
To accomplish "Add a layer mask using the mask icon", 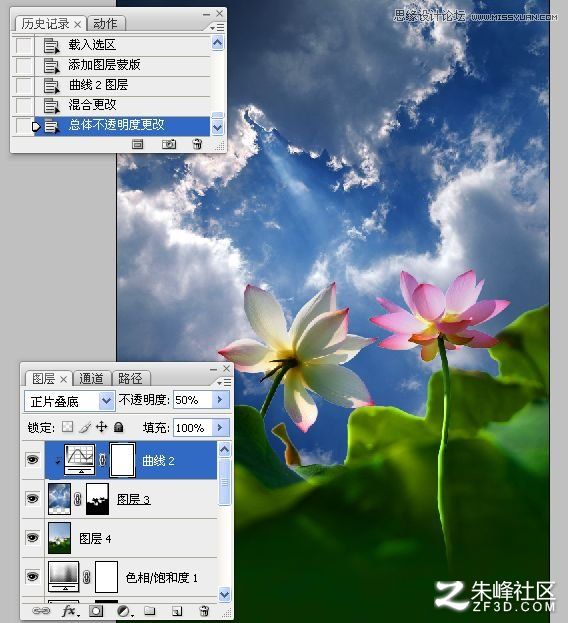I will pos(96,611).
